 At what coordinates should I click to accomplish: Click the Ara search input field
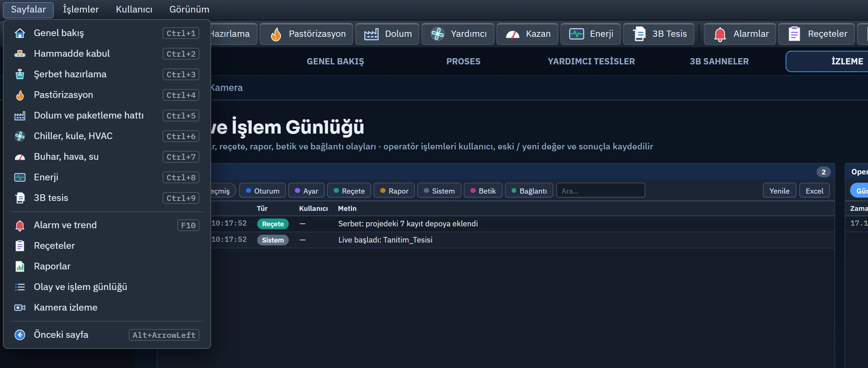(601, 191)
